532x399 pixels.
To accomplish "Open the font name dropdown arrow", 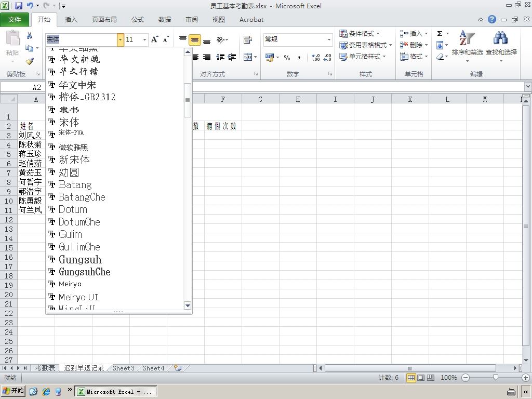I will pos(120,39).
